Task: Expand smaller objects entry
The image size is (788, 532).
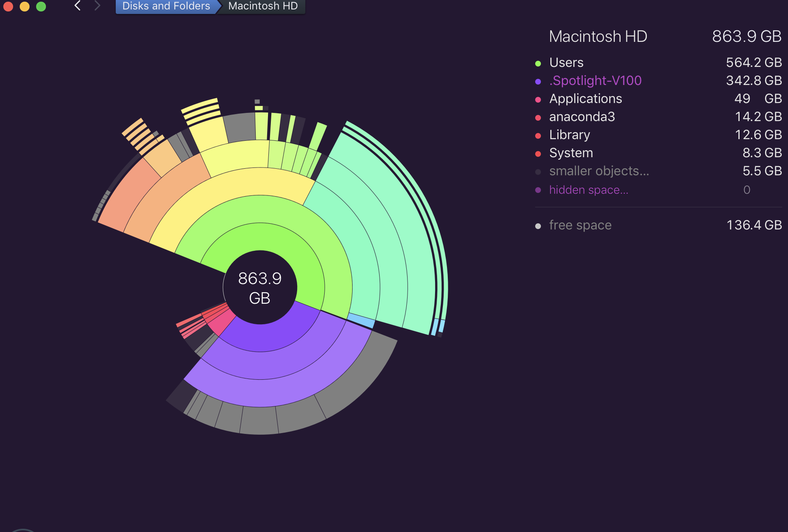Action: click(x=599, y=171)
